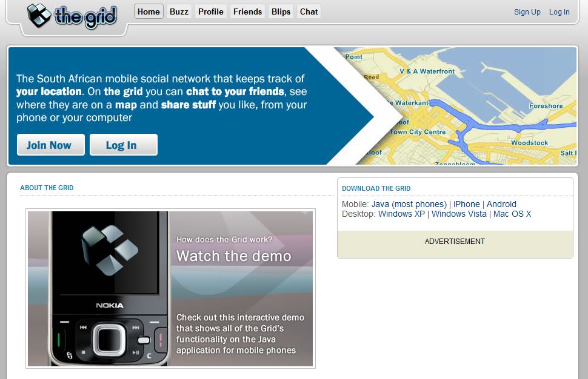588x379 pixels.
Task: Open the Home tab
Action: click(149, 12)
